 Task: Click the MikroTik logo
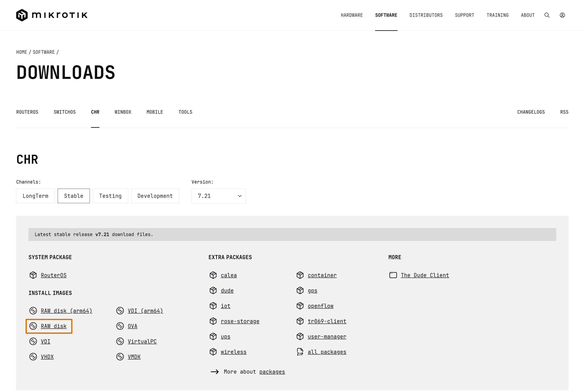tap(52, 15)
